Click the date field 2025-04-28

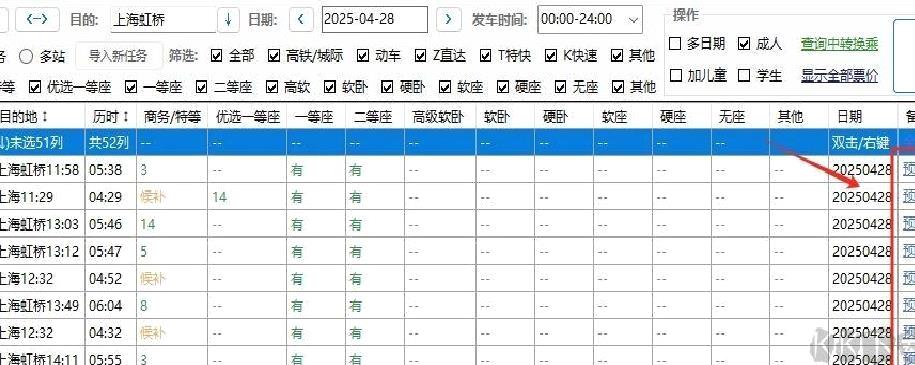click(x=375, y=19)
